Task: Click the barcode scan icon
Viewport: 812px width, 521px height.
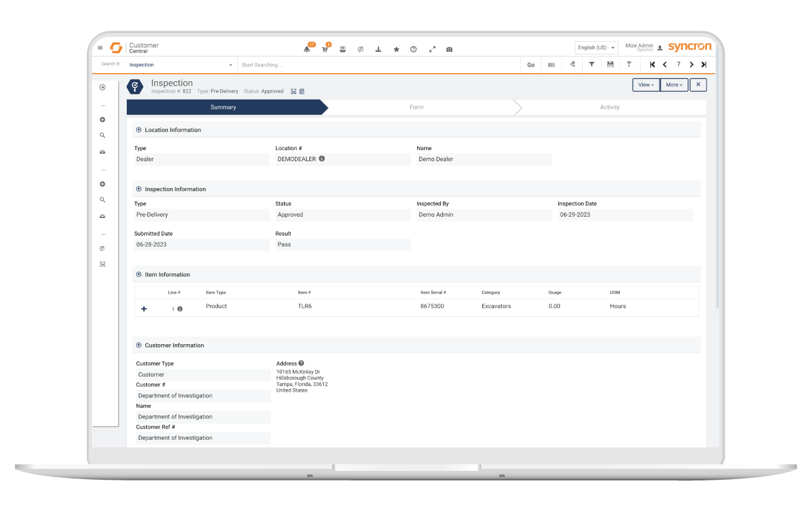Action: 551,64
